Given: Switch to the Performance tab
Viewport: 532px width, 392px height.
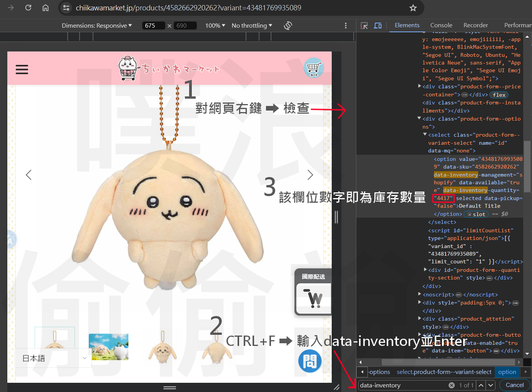Looking at the screenshot, I should coord(518,25).
